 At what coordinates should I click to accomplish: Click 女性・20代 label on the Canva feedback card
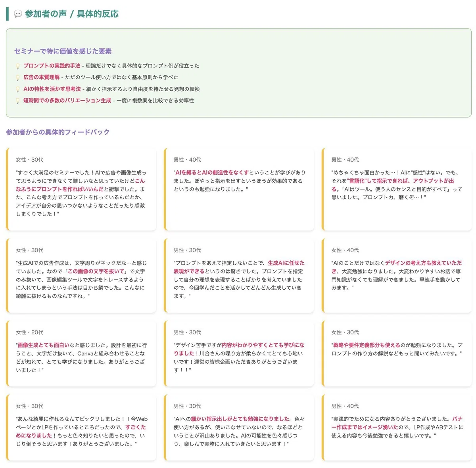pos(30,332)
